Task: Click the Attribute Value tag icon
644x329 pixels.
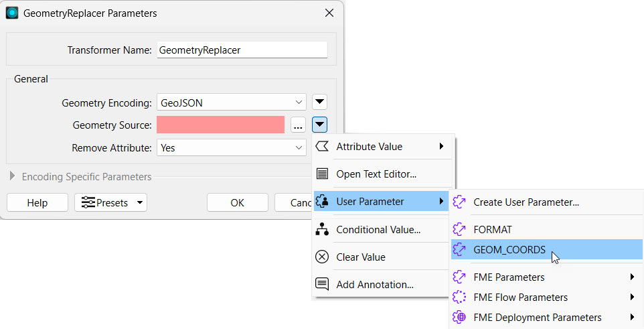Action: tap(322, 147)
